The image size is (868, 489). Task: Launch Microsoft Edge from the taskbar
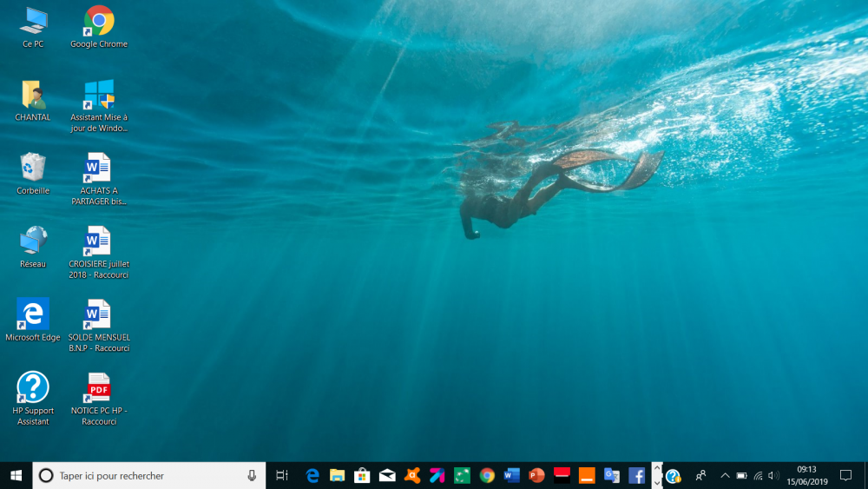[x=312, y=475]
